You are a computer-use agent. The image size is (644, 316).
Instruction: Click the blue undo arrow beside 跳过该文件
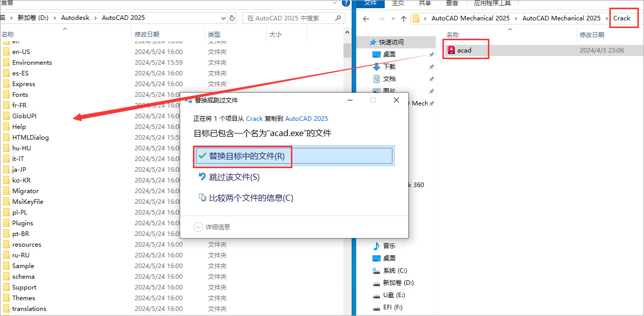coord(203,177)
